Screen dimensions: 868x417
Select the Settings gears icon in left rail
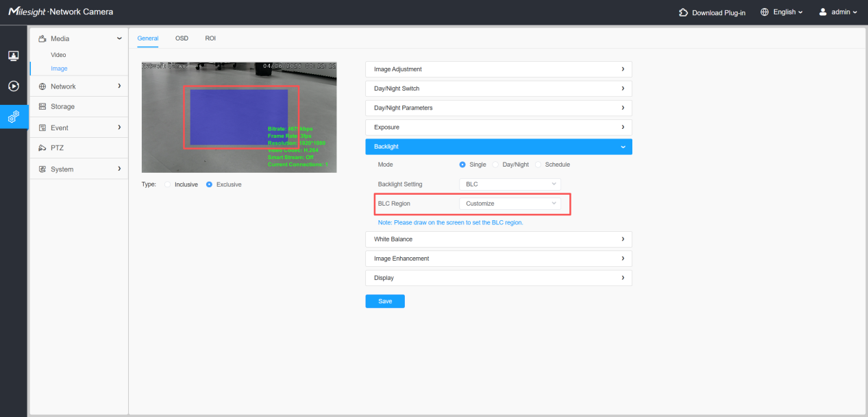[13, 117]
